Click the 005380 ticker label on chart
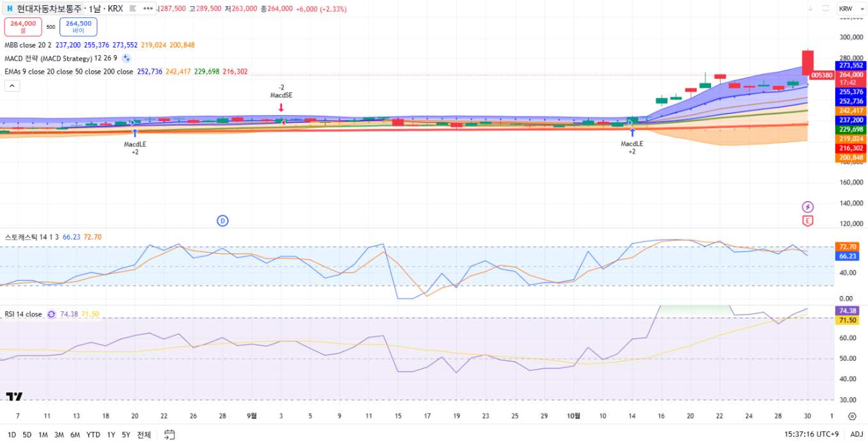Viewport: 868px width, 444px height. (x=822, y=75)
